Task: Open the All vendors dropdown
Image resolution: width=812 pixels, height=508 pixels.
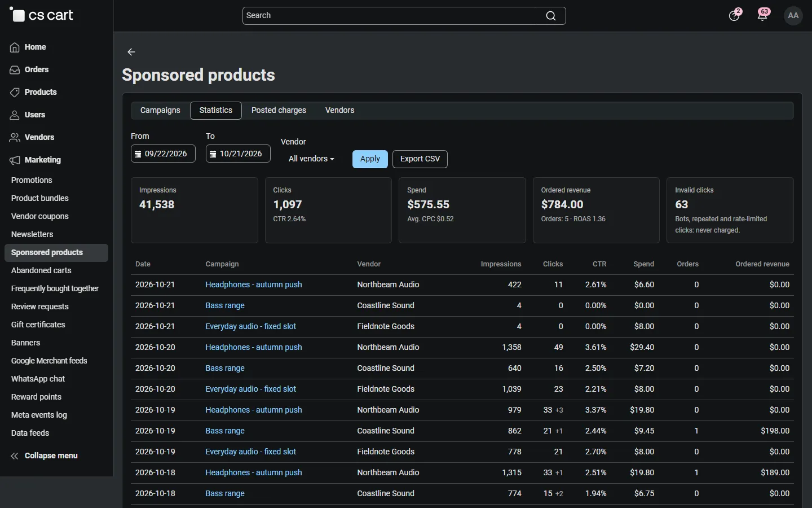Action: (311, 159)
